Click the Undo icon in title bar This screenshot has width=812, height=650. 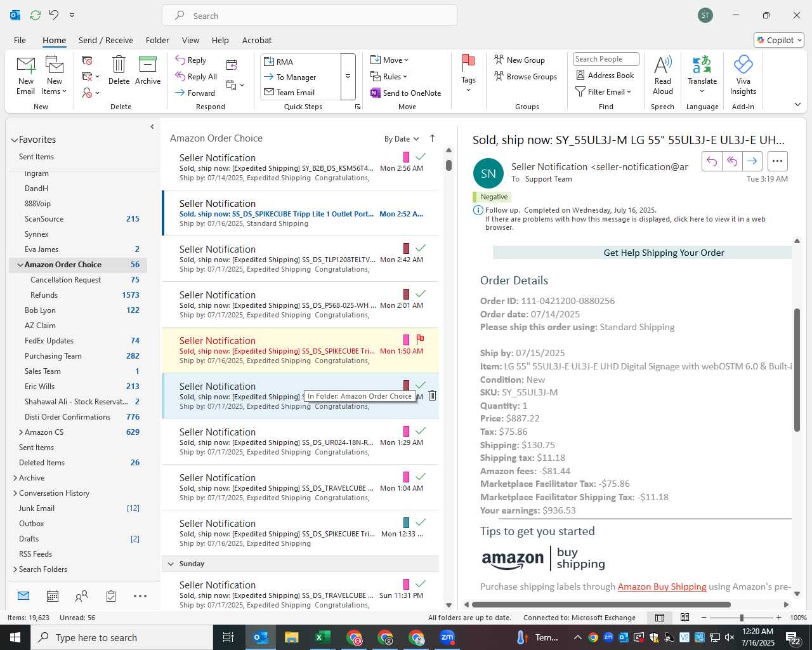(54, 15)
